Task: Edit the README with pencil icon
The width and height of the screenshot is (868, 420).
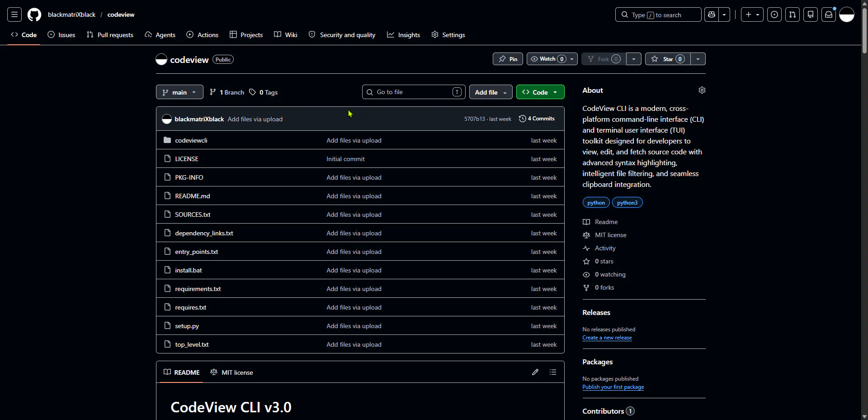Action: point(535,372)
